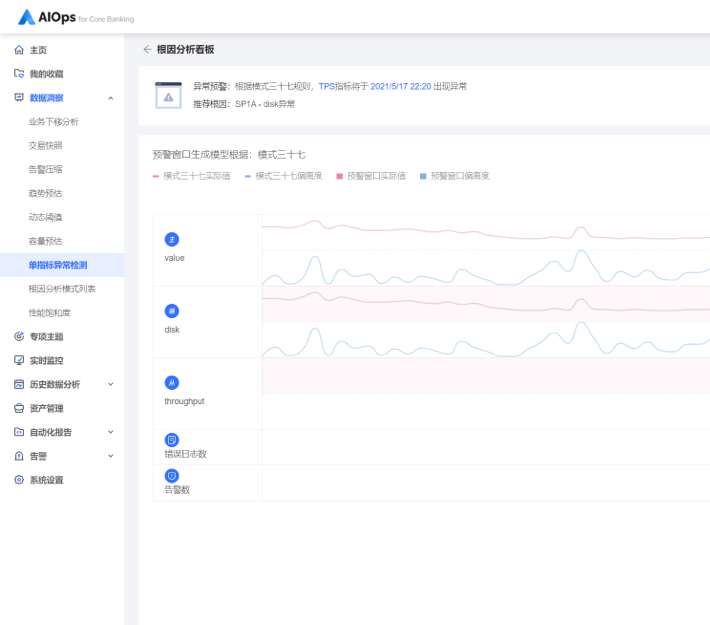The width and height of the screenshot is (710, 625).
Task: Expand the 历史数据分析 menu chevron
Action: point(110,384)
